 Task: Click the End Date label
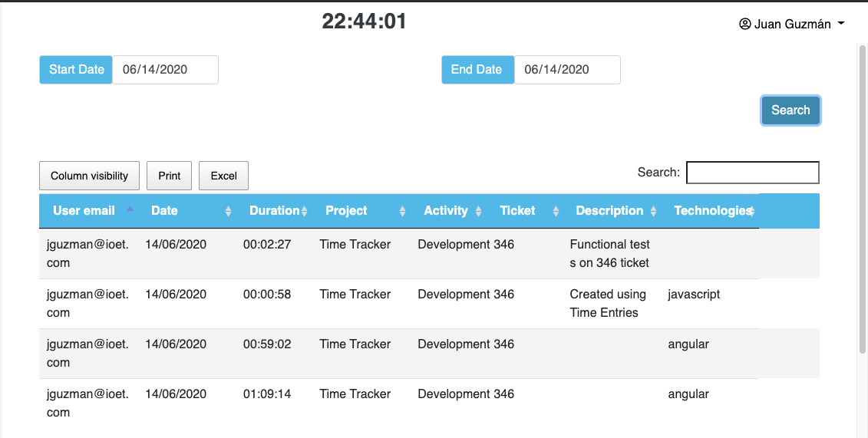[x=477, y=70]
